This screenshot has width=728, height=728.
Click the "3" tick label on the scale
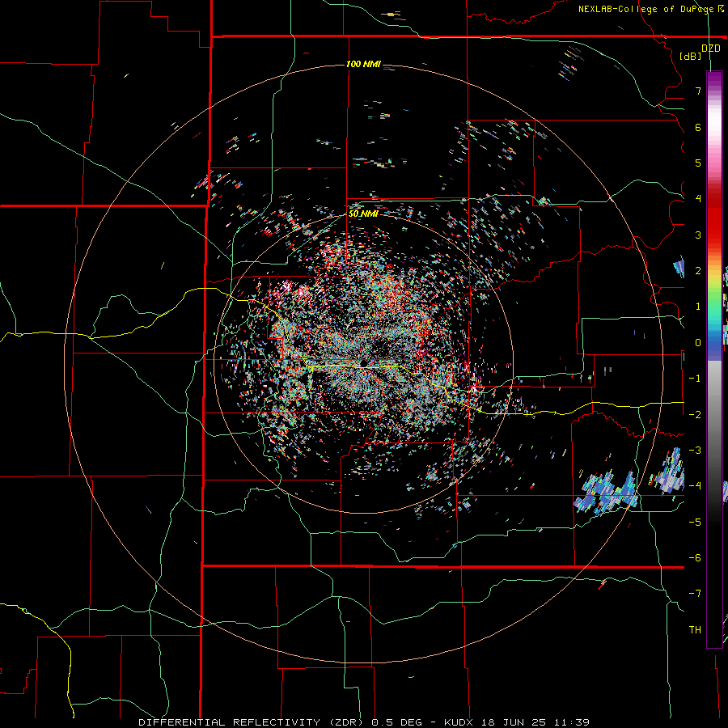pyautogui.click(x=698, y=235)
